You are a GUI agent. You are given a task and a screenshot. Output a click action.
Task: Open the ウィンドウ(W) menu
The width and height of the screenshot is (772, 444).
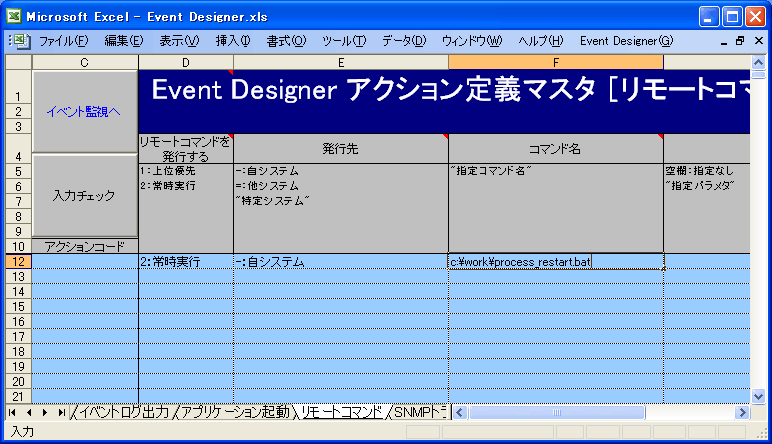(472, 41)
